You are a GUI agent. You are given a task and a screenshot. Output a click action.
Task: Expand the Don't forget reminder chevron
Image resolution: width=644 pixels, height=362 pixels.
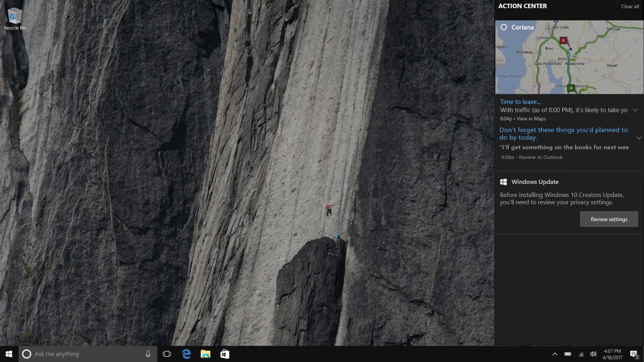pyautogui.click(x=639, y=138)
